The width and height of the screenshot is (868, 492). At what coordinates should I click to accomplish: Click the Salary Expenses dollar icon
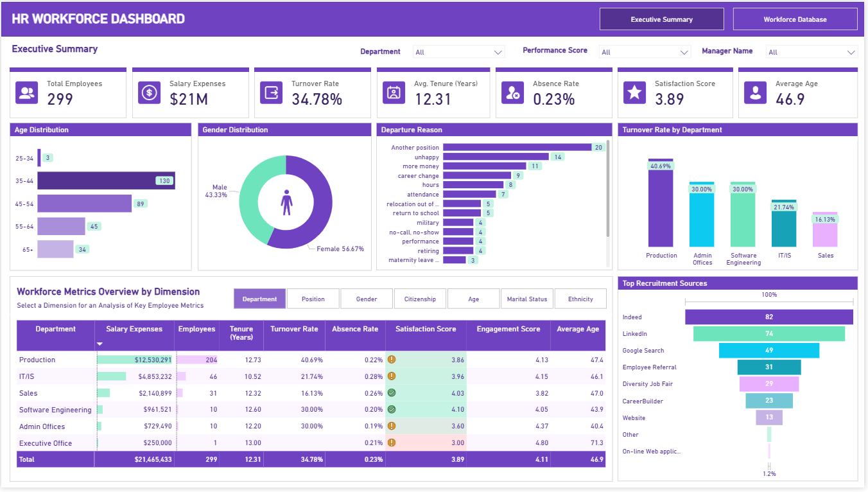point(150,92)
